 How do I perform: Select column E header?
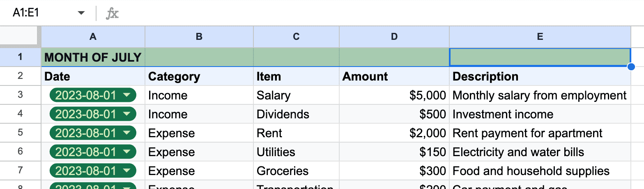point(540,37)
